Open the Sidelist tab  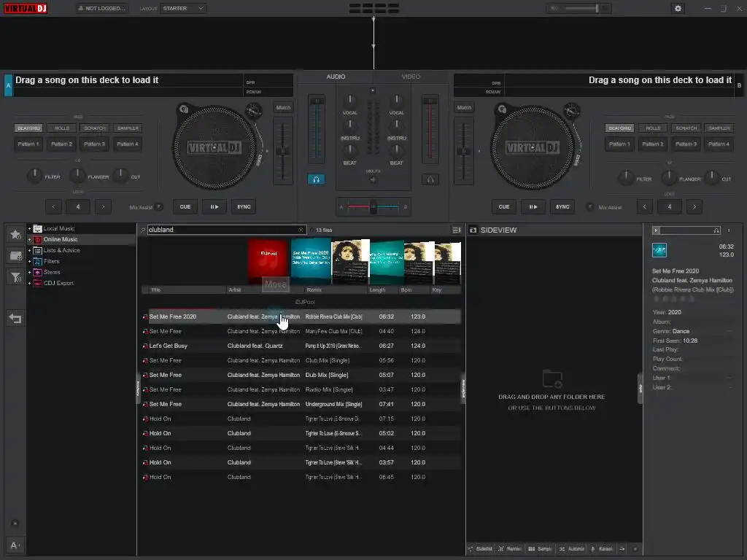481,548
